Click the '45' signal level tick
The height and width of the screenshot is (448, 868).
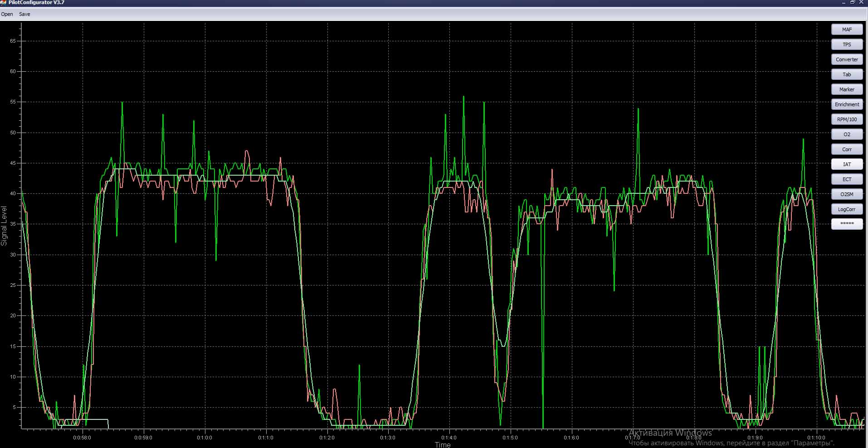pyautogui.click(x=13, y=163)
